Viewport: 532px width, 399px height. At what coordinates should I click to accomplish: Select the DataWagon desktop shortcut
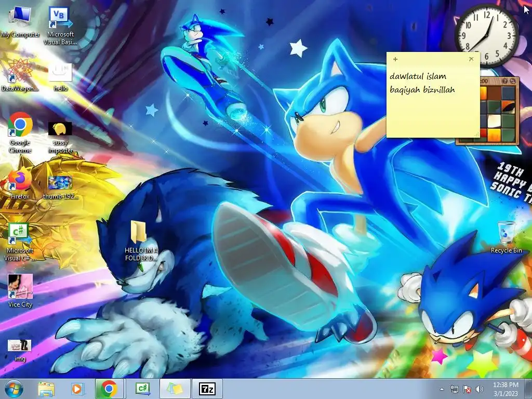[x=20, y=75]
